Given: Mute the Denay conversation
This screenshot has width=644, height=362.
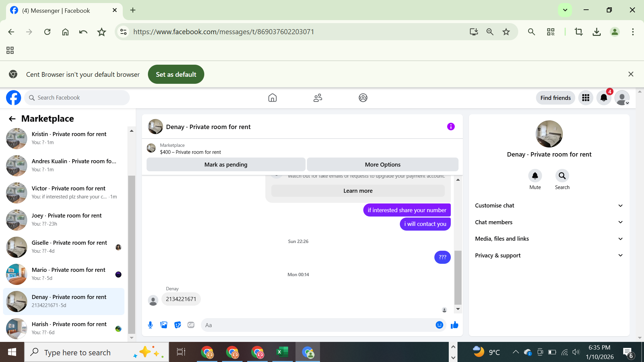Looking at the screenshot, I should click(535, 176).
